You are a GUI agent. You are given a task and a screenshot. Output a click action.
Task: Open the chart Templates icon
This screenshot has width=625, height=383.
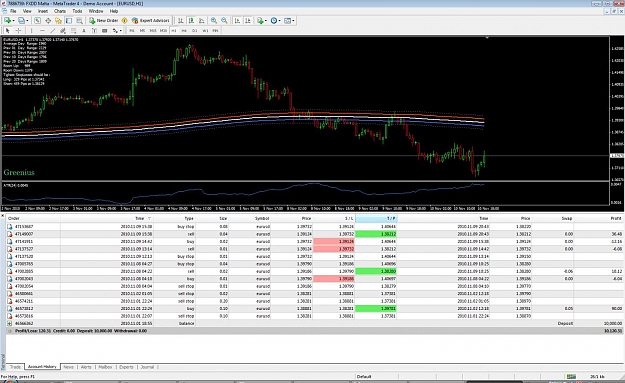coord(287,20)
